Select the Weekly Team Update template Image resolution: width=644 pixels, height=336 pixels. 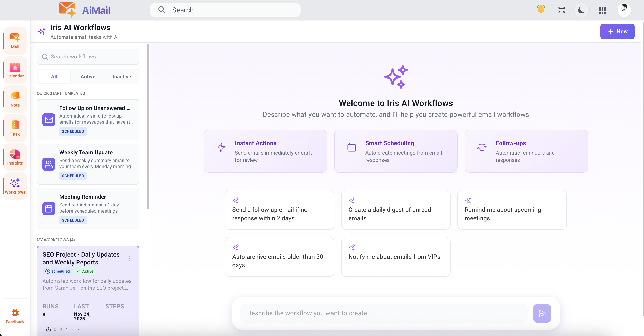pyautogui.click(x=88, y=164)
